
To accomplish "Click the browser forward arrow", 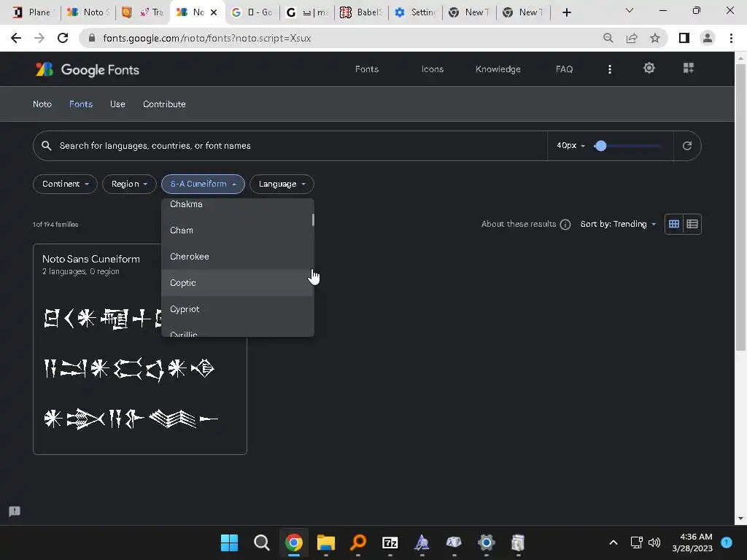I will click(x=39, y=38).
